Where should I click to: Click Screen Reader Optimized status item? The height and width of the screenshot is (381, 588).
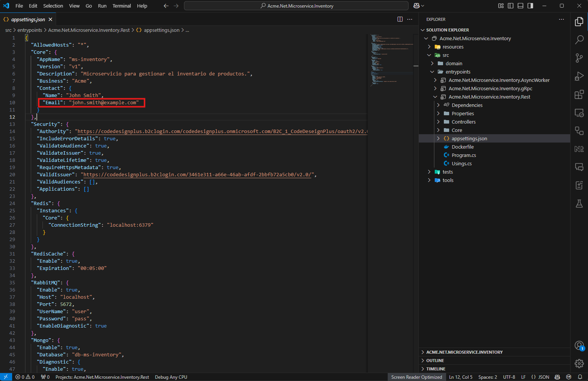click(417, 377)
